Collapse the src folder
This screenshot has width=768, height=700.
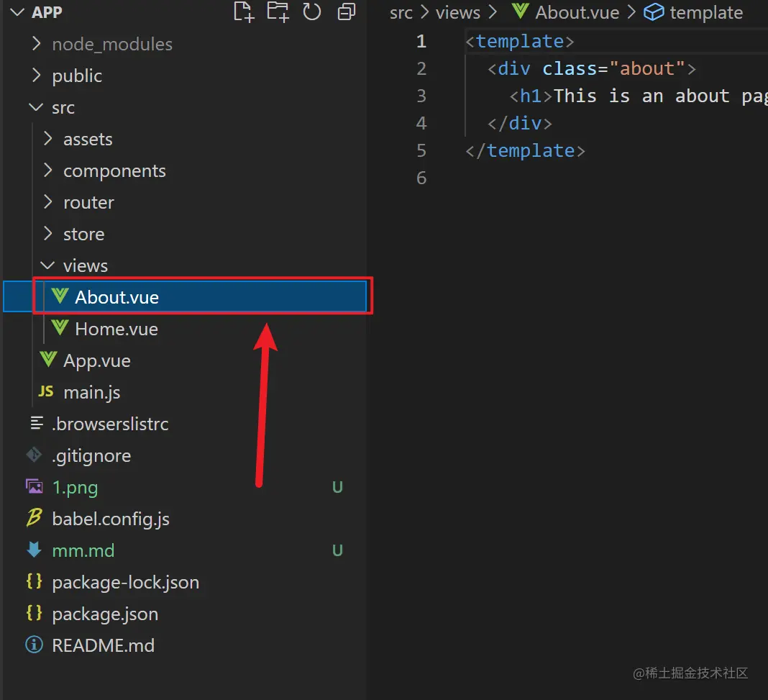35,107
